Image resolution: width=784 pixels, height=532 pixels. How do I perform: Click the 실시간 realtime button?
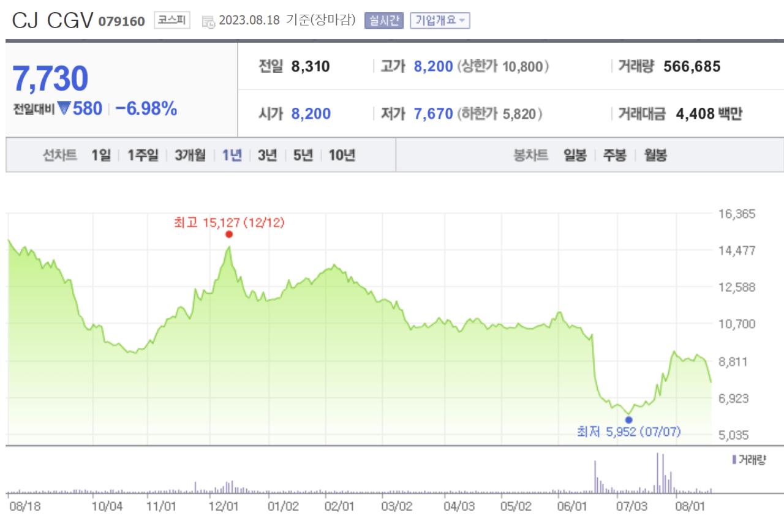coord(384,20)
